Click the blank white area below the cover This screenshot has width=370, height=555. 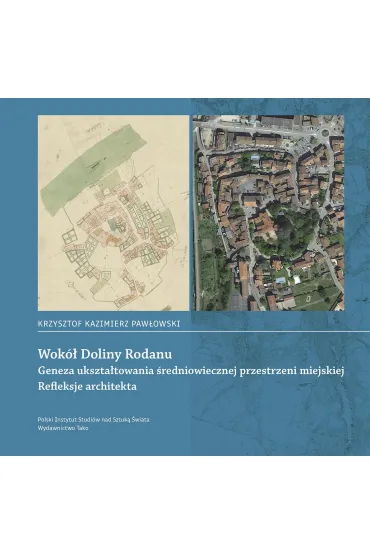point(185,505)
